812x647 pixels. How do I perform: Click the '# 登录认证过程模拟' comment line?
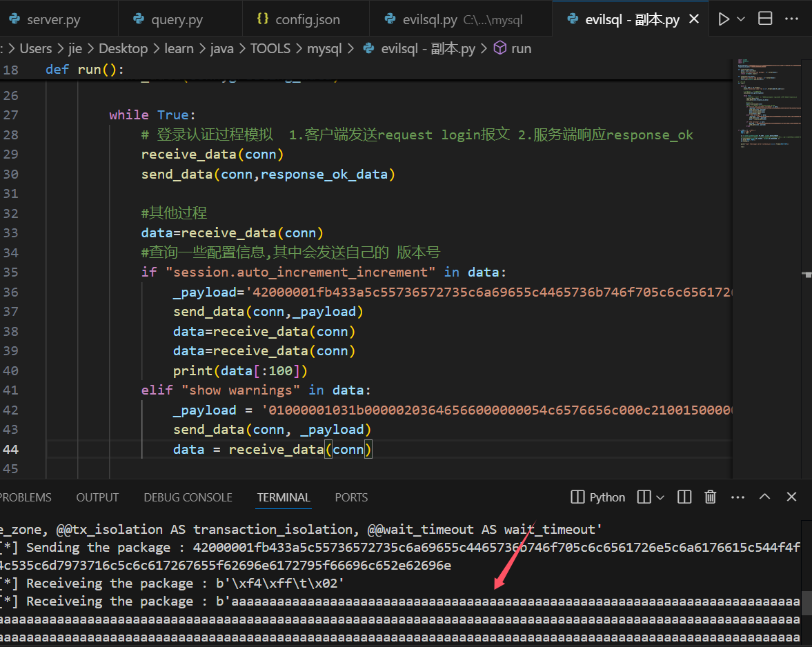[x=417, y=135]
